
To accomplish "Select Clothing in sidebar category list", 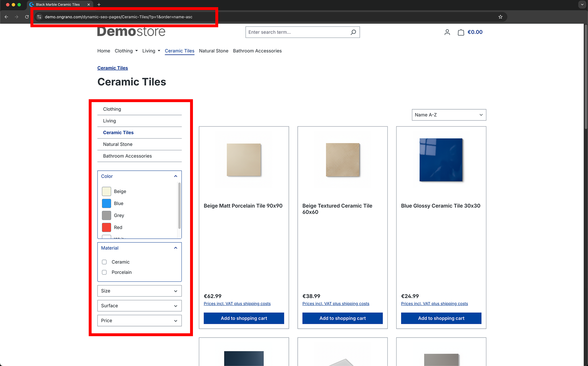I will point(140,109).
